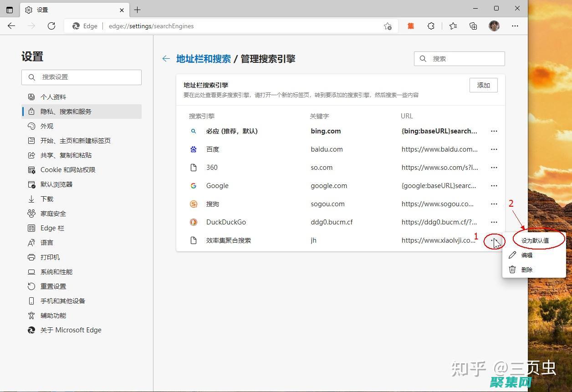The height and width of the screenshot is (392, 572).
Task: Go back via 地址栏和搜索 breadcrumb link
Action: click(203, 59)
